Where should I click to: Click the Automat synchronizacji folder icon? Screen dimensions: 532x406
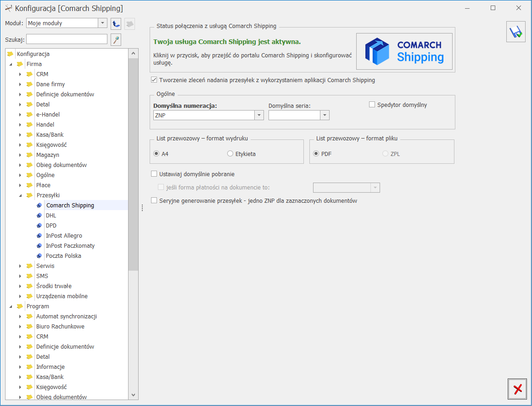(x=29, y=317)
